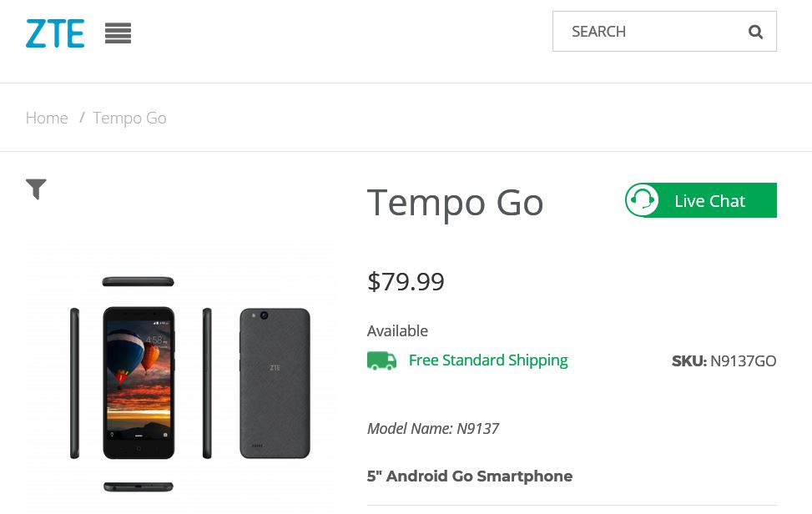The image size is (812, 514).
Task: Open the Live Chat window
Action: pyautogui.click(x=709, y=200)
